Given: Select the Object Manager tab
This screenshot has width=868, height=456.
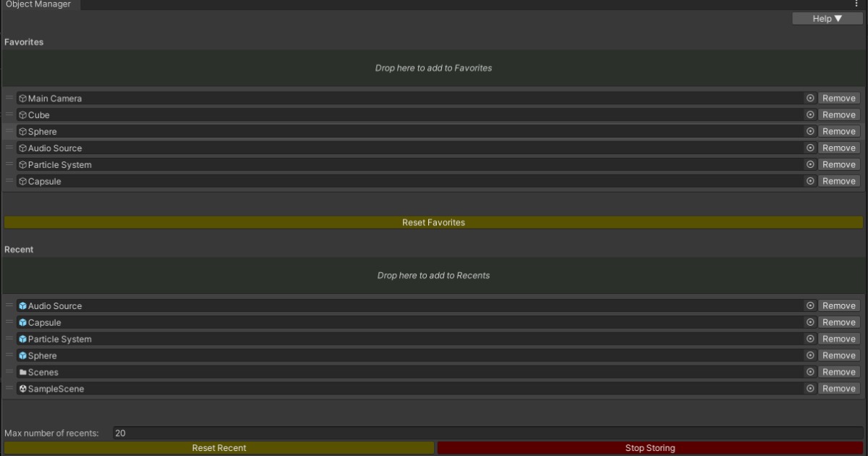Looking at the screenshot, I should [x=39, y=4].
